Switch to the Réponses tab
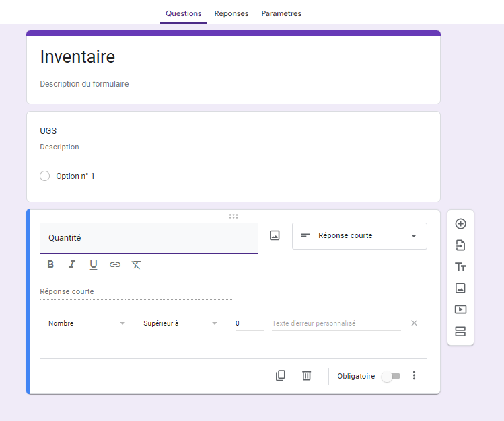Viewport: 504px width, 421px height. (x=231, y=13)
